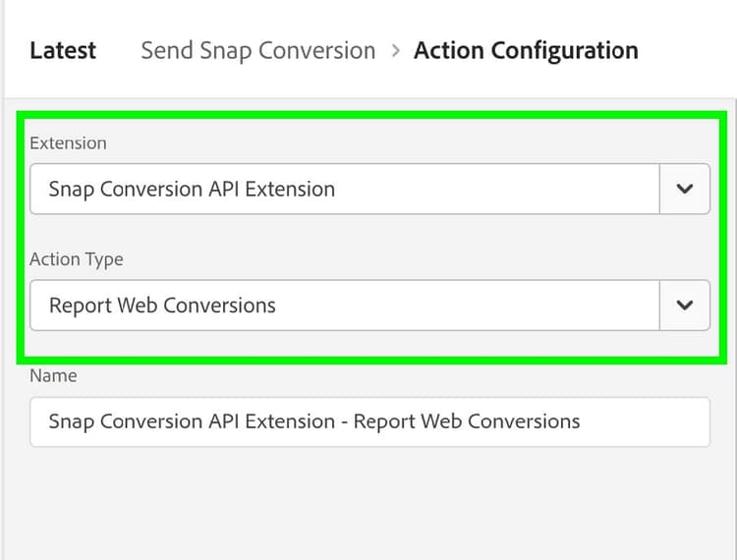
Task: Click the word Snap in Extension box
Action: (x=72, y=189)
